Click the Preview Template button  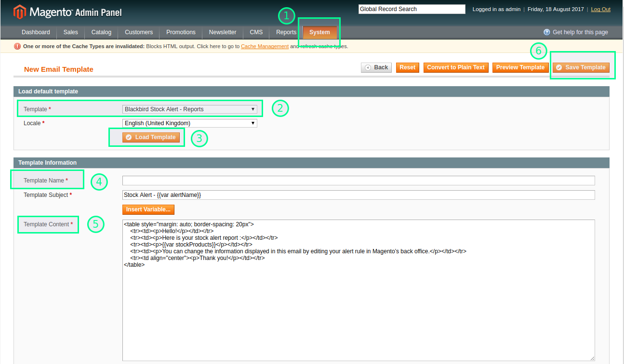tap(520, 67)
